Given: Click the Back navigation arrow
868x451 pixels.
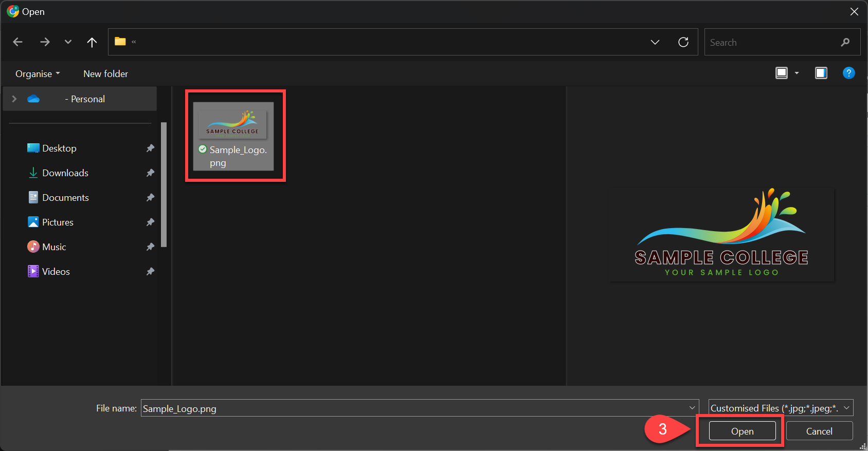Looking at the screenshot, I should point(18,42).
